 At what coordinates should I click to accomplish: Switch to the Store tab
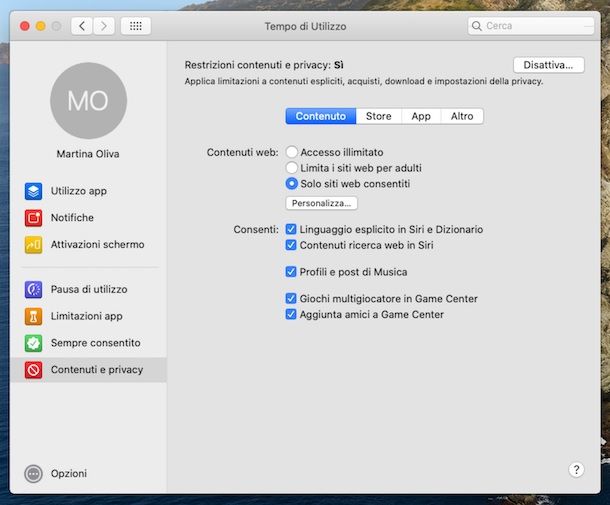pyautogui.click(x=379, y=116)
